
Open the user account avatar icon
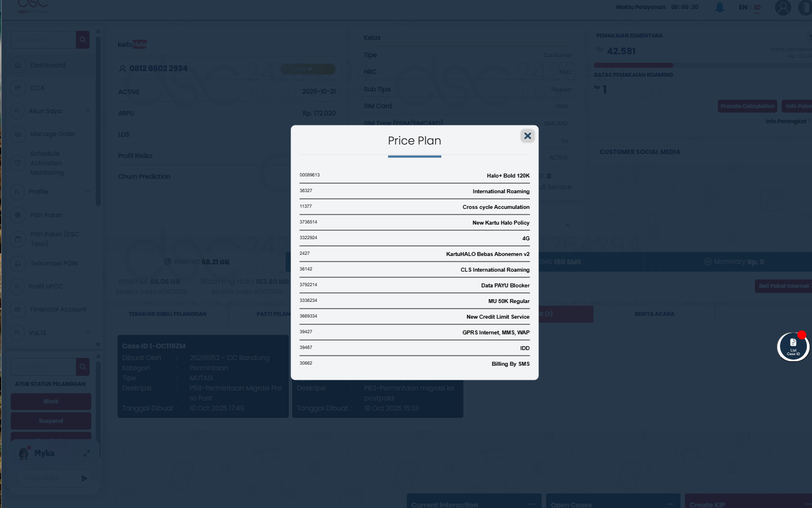(x=783, y=8)
